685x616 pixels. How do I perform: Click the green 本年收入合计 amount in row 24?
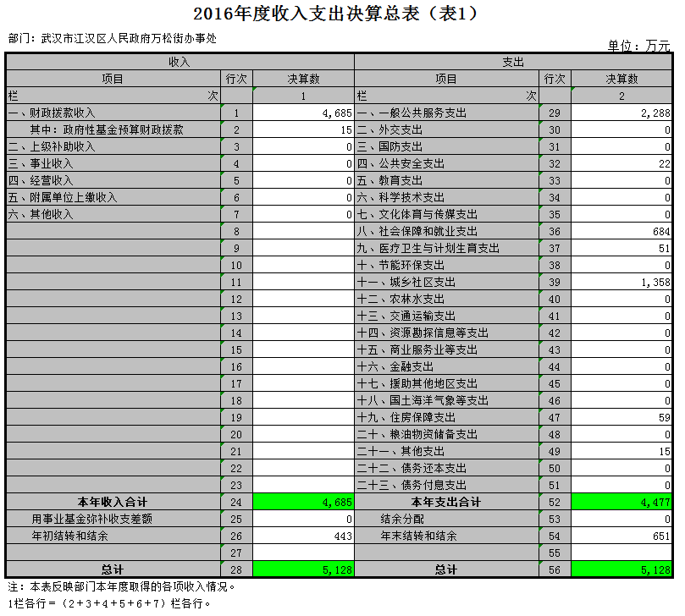tap(303, 502)
